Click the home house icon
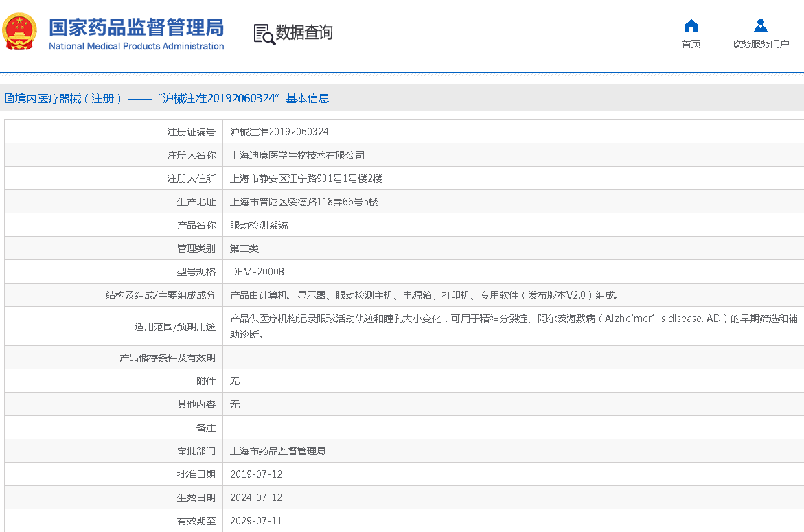Image resolution: width=804 pixels, height=532 pixels. click(691, 26)
